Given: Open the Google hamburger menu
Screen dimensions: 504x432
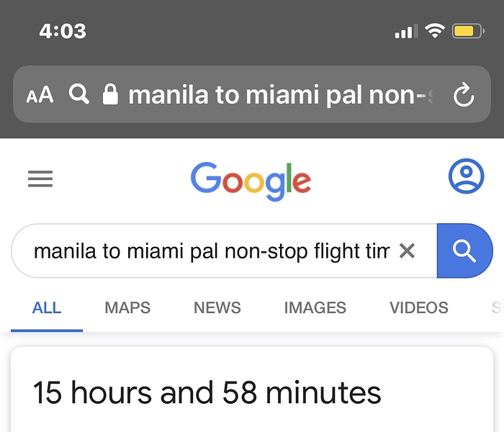Looking at the screenshot, I should (40, 179).
